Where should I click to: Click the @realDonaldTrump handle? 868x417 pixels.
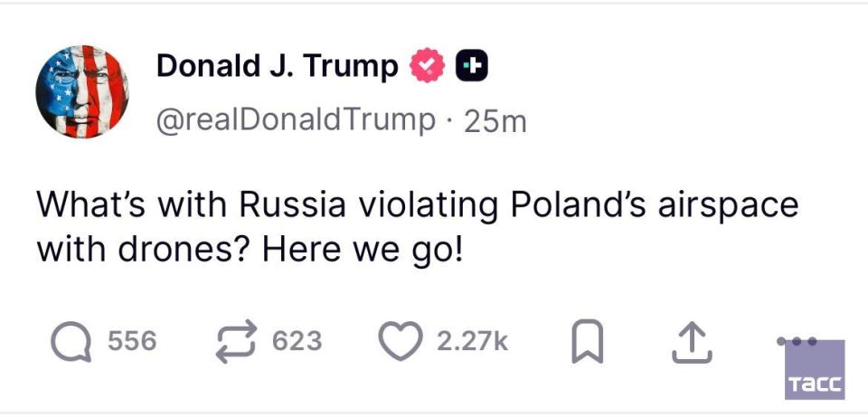point(296,120)
